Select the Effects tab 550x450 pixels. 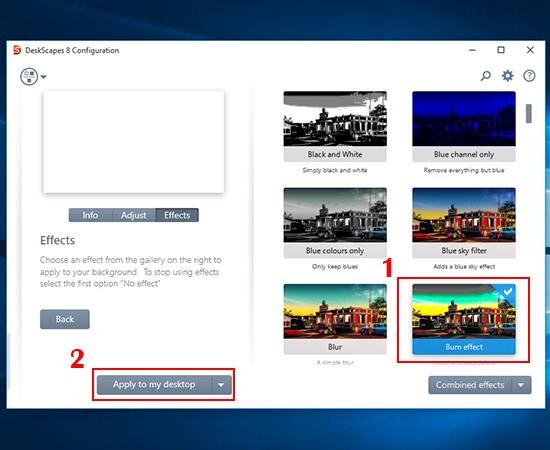pyautogui.click(x=177, y=215)
